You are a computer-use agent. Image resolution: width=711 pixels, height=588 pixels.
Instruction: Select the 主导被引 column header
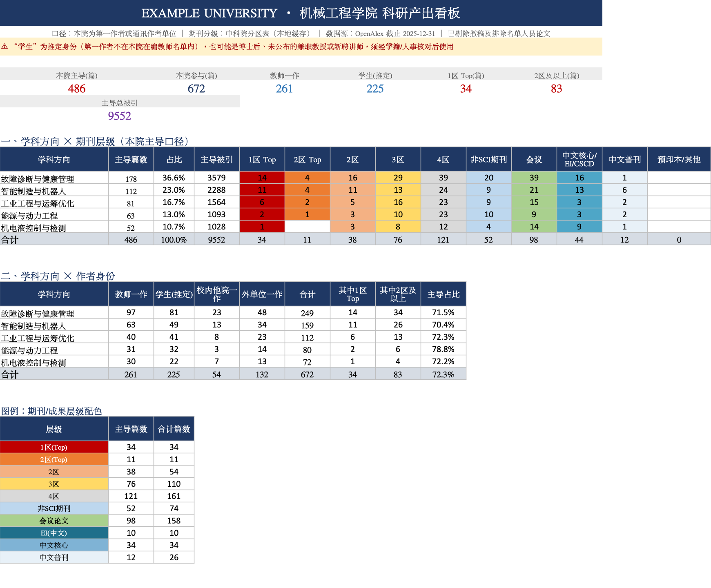[217, 159]
